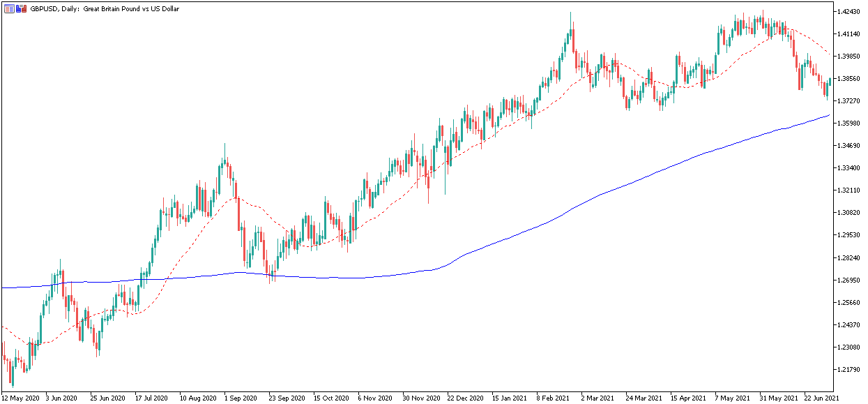This screenshot has width=868, height=404.
Task: Select the 1.34690 price level label
Action: click(x=848, y=145)
